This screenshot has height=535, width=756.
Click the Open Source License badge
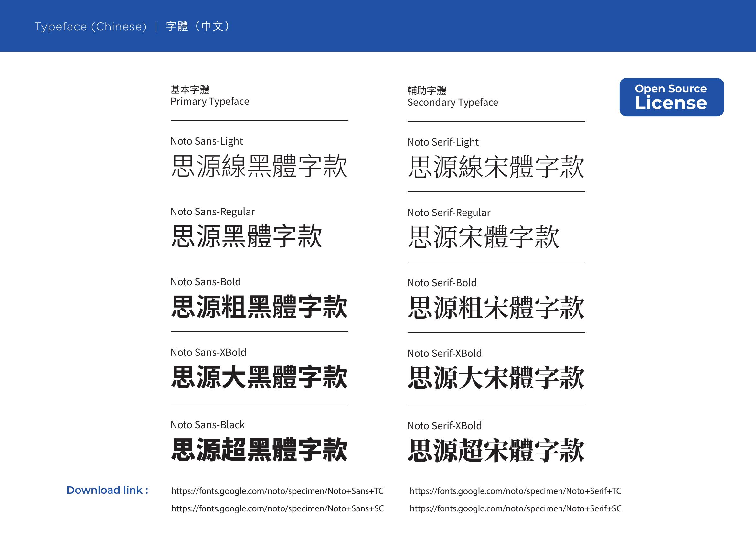pyautogui.click(x=671, y=97)
